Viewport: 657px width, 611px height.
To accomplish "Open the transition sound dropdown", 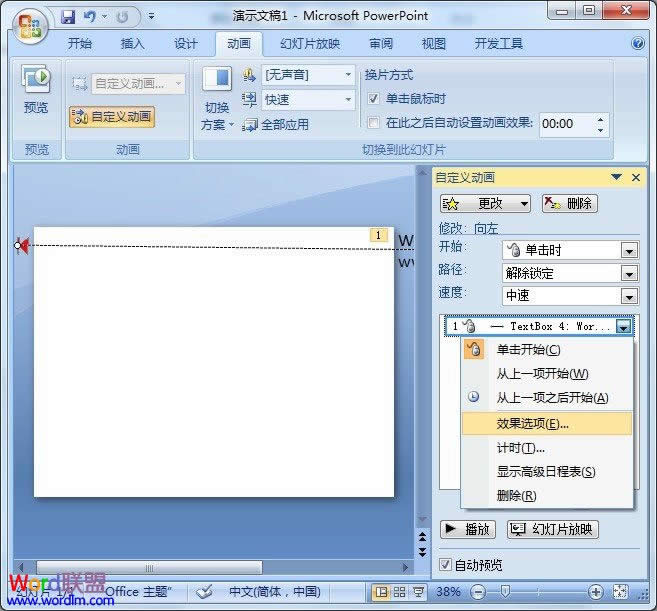I will pos(348,75).
